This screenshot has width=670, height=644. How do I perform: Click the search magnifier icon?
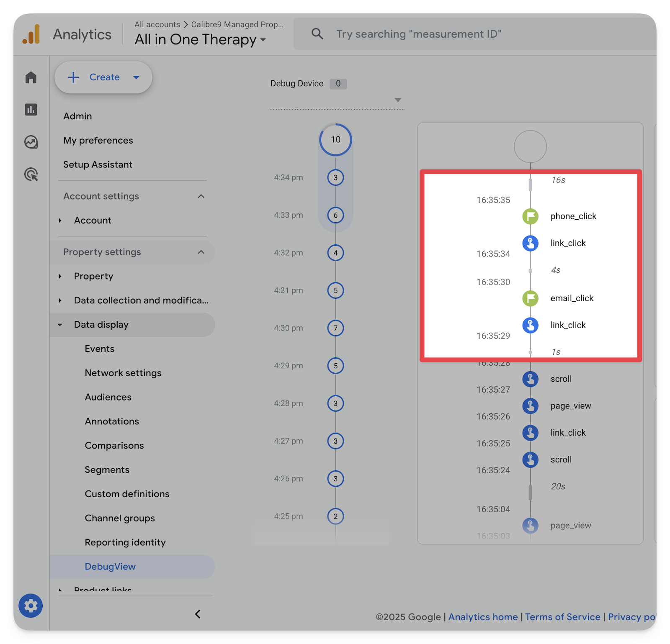[317, 34]
